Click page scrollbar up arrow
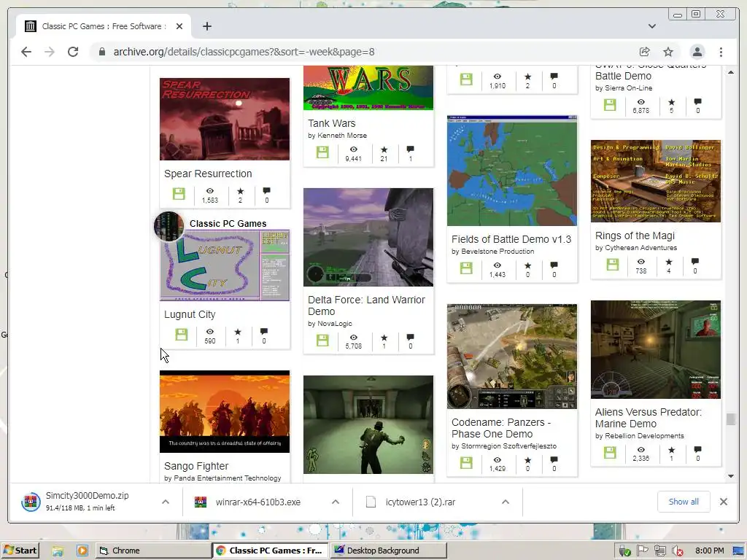Screen dimensions: 747x560 tap(731, 72)
